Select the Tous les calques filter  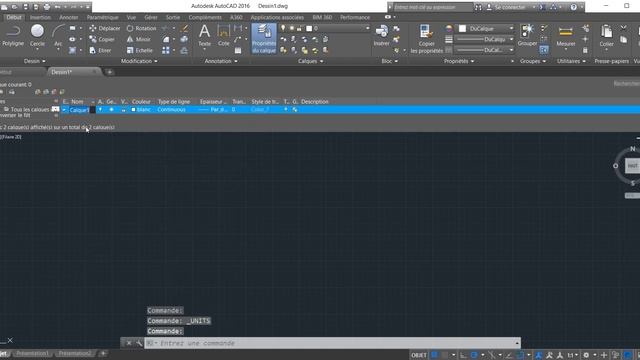[x=30, y=109]
